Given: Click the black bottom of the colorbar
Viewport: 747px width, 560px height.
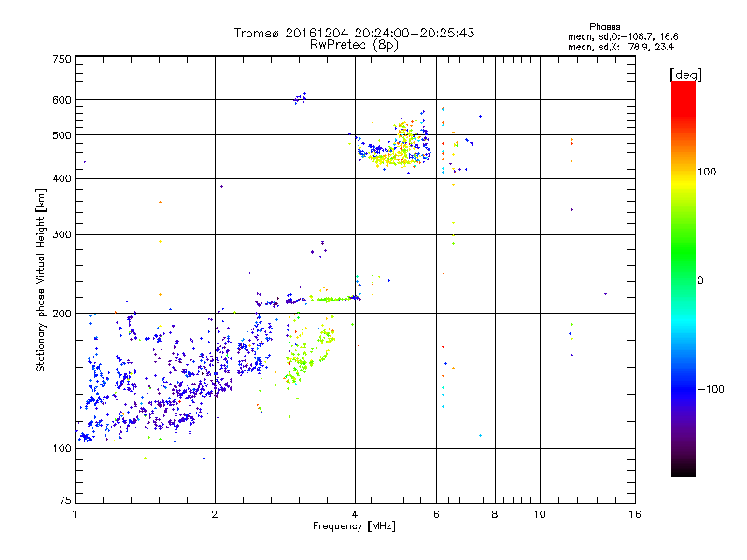Looking at the screenshot, I should click(x=684, y=469).
